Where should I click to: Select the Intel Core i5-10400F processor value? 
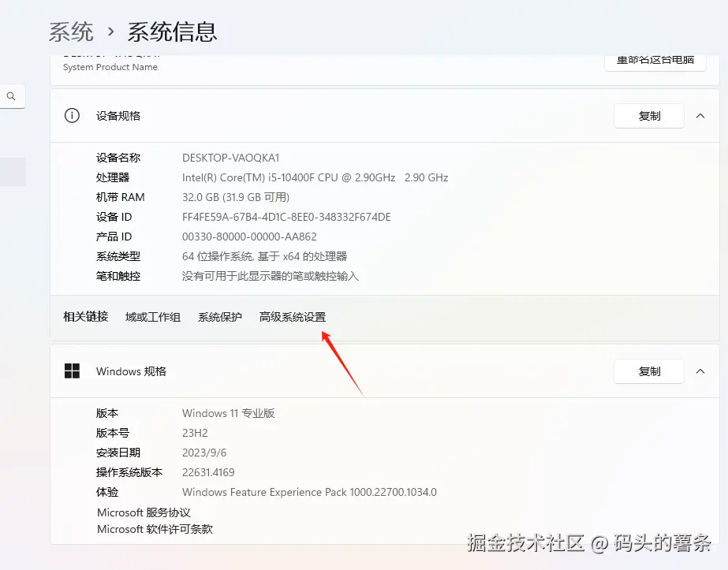coord(315,177)
